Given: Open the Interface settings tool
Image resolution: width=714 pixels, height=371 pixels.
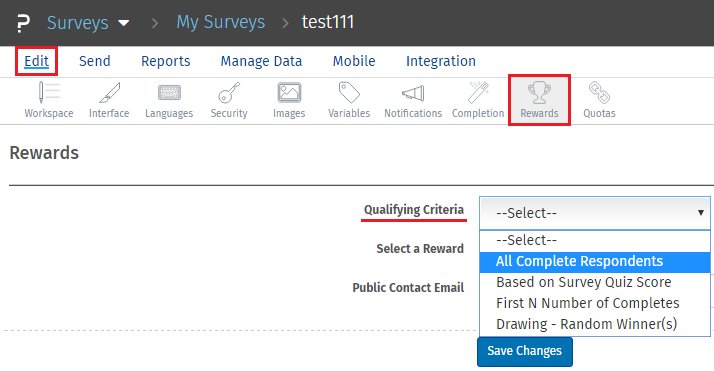Looking at the screenshot, I should [x=109, y=100].
